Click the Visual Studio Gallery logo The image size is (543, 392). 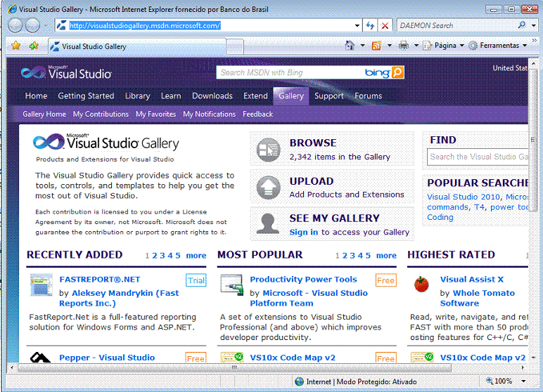coord(106,142)
